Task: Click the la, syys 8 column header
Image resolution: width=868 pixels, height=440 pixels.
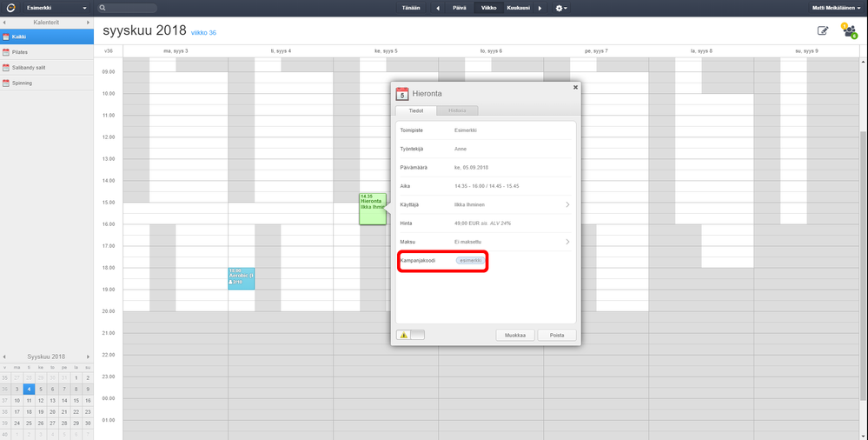Action: 701,51
